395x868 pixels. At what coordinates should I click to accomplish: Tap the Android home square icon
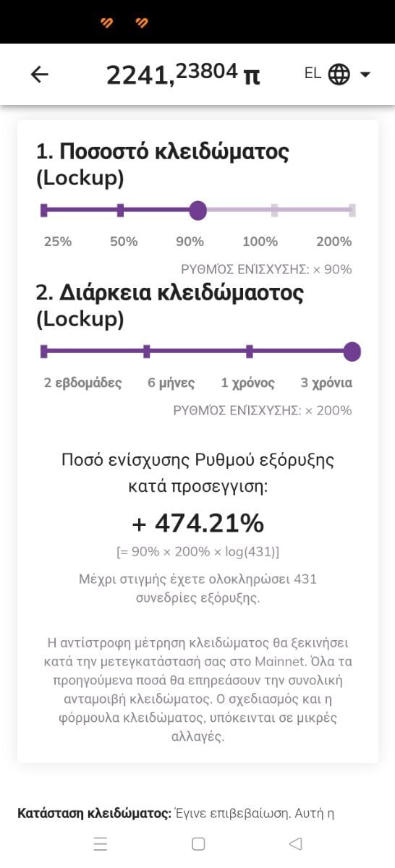tap(198, 843)
